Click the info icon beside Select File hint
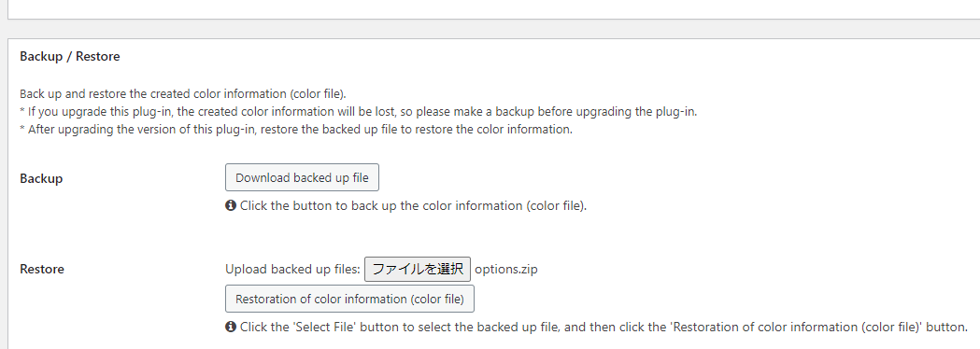Viewport: 980px width, 349px height. click(230, 327)
